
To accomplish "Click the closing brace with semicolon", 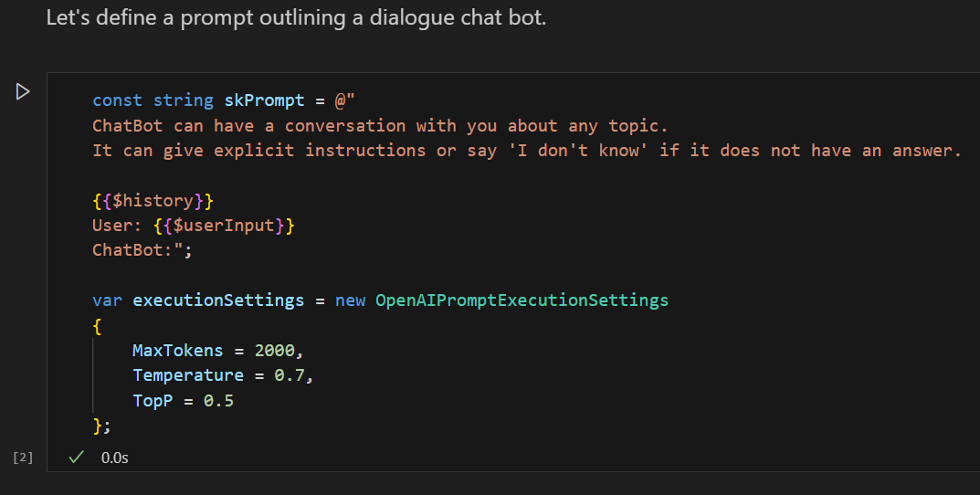I will tap(101, 425).
